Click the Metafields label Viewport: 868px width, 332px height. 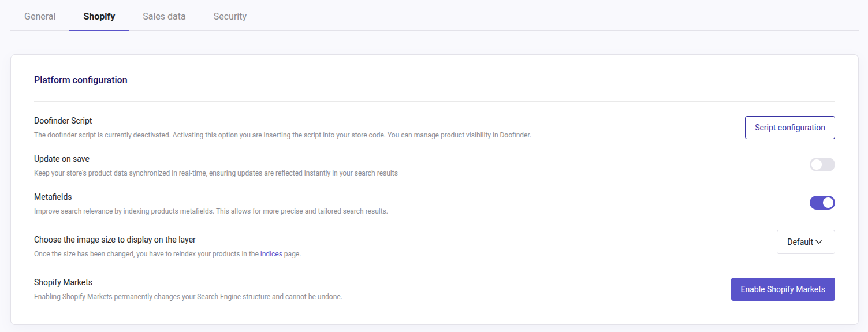53,197
